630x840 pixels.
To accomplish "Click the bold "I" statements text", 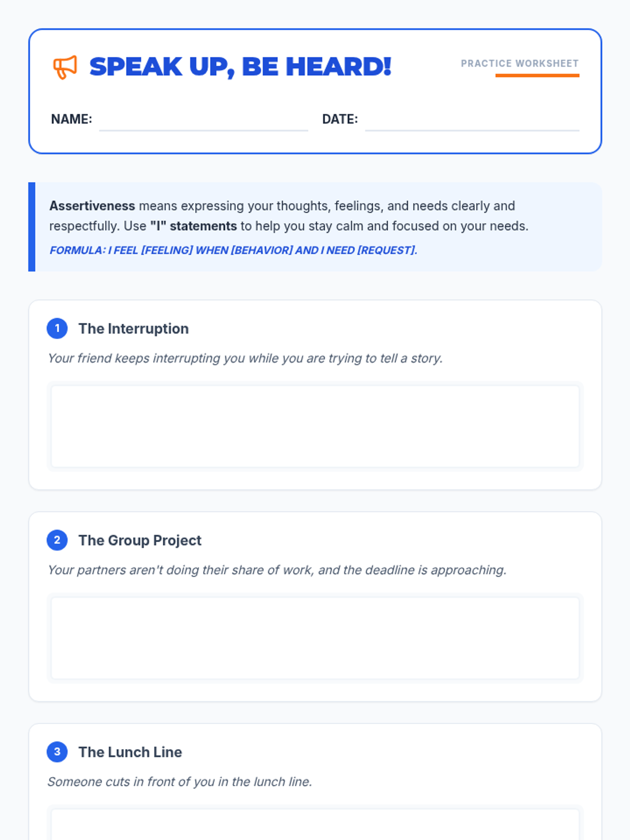I will tap(193, 226).
